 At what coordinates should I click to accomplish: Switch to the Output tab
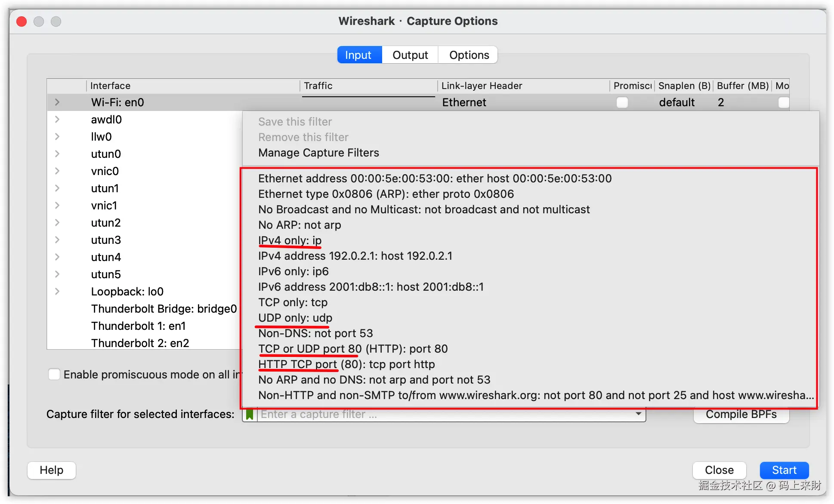coord(410,55)
